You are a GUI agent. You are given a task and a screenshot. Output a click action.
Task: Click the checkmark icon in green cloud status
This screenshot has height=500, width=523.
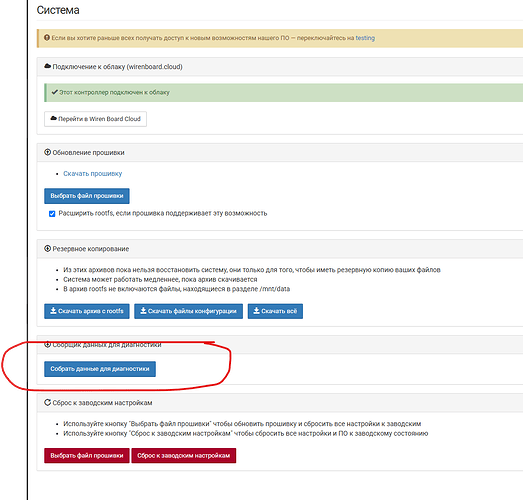(55, 92)
